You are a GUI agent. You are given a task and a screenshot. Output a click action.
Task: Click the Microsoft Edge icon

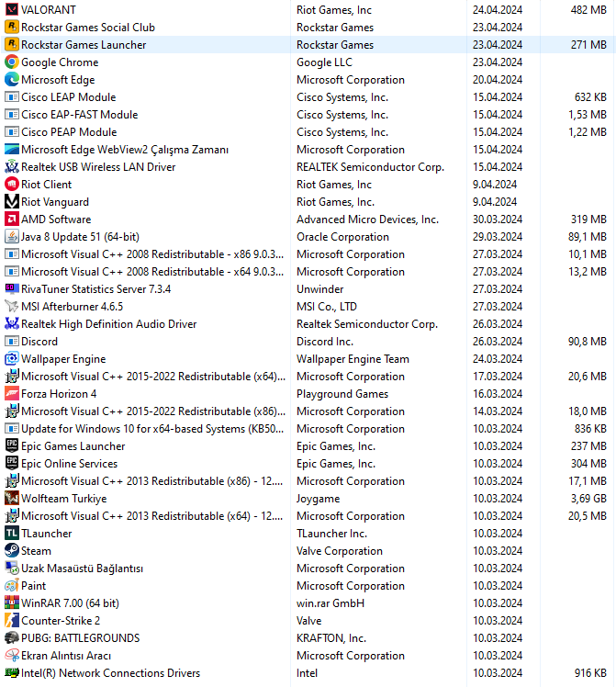(11, 79)
